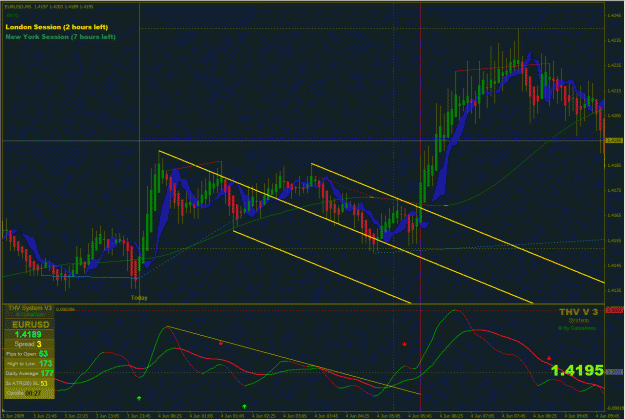The width and height of the screenshot is (625, 419).
Task: Click the EURUSD,M5 chart title text
Action: (50, 7)
